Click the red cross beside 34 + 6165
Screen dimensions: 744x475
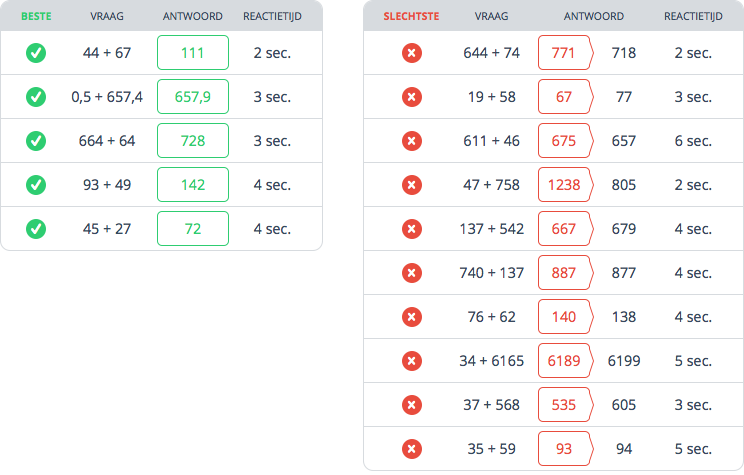412,361
